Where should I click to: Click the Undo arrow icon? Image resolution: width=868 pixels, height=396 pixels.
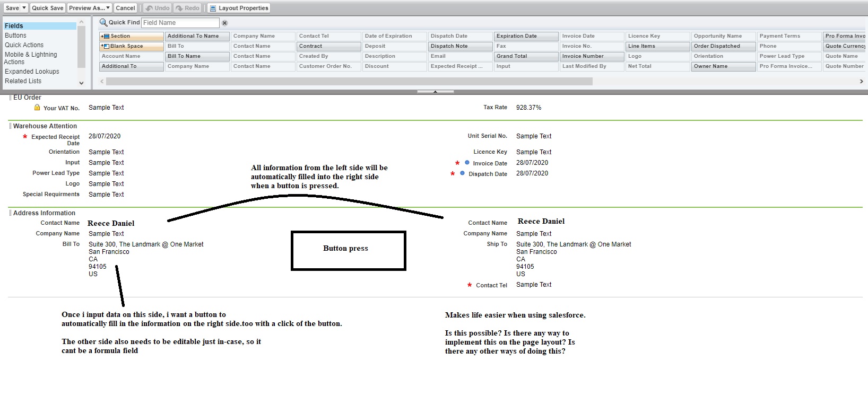click(x=149, y=8)
